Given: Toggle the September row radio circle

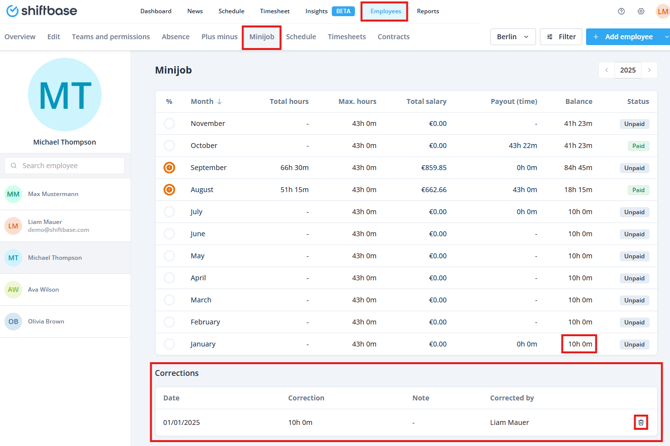Looking at the screenshot, I should click(169, 168).
